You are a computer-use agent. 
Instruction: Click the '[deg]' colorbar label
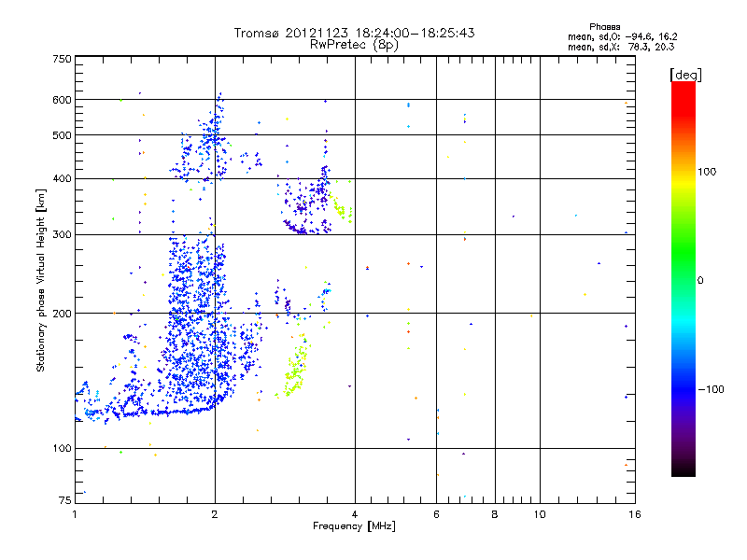[685, 75]
